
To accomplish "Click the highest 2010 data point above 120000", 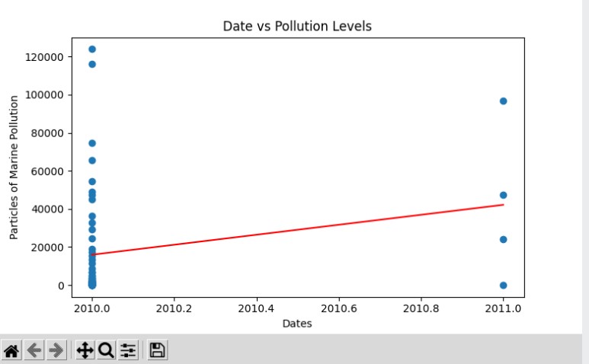I will pos(92,49).
